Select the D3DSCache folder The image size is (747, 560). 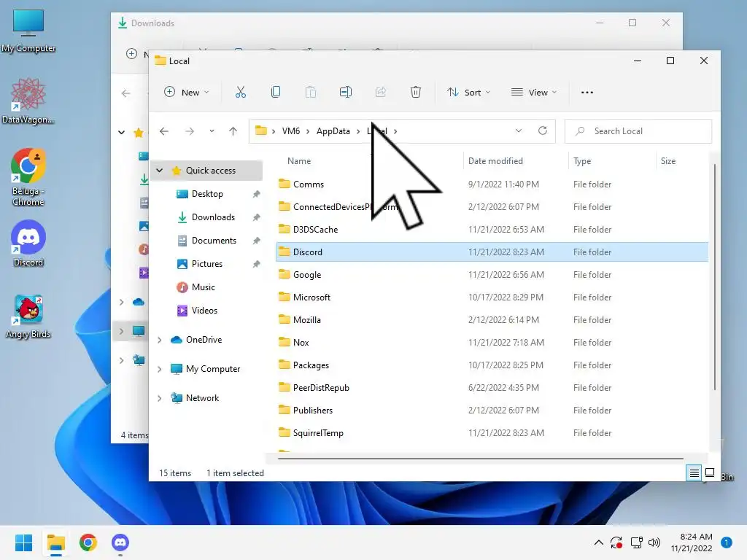[x=492, y=230]
